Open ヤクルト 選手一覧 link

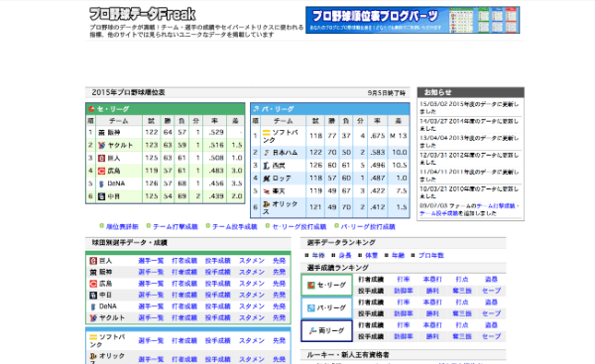(x=151, y=317)
